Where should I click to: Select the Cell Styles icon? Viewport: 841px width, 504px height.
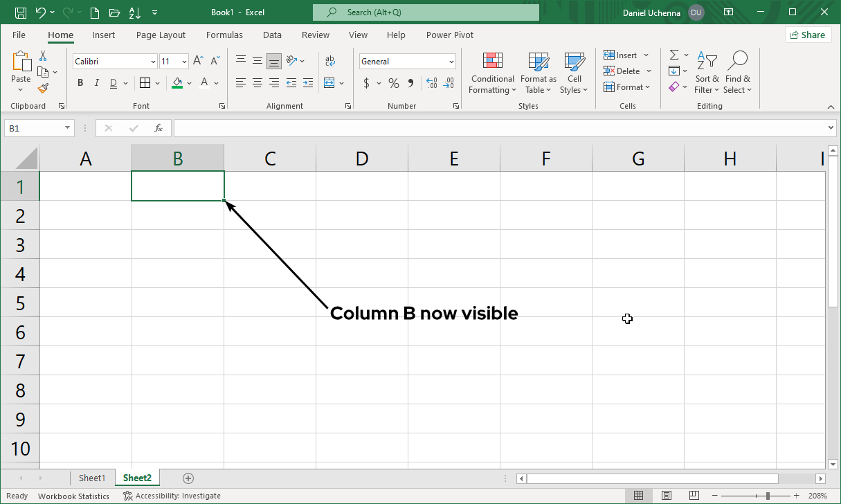point(574,71)
